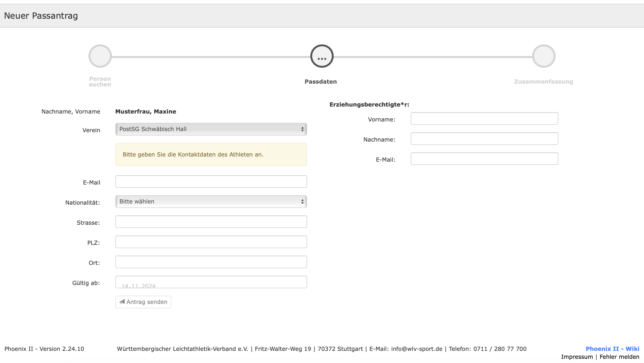644x363 pixels.
Task: Click the paper plane icon on Antrag senden
Action: click(122, 302)
